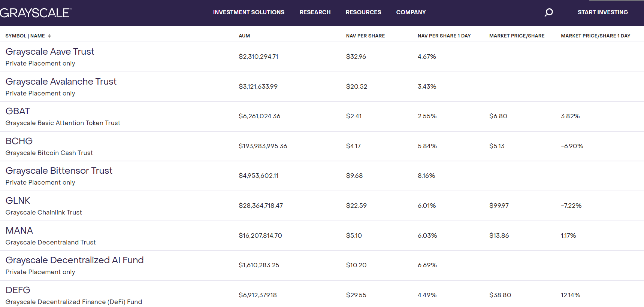Click GLNK NAV $22.59
Viewport: 644px width, 307px height.
pyautogui.click(x=356, y=206)
